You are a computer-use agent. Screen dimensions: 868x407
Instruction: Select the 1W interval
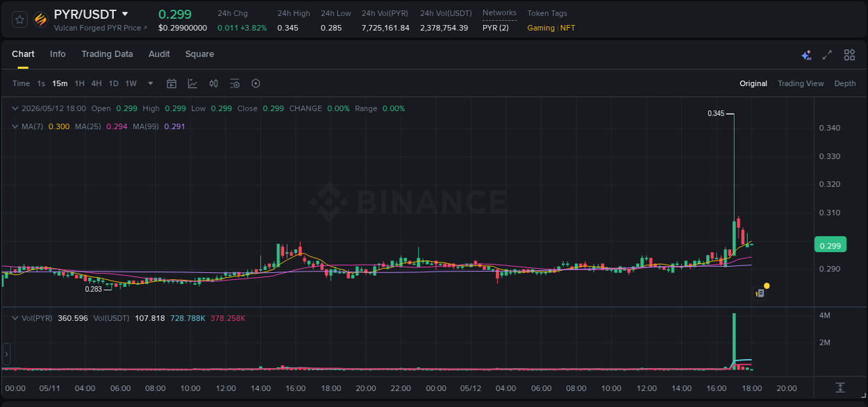131,83
